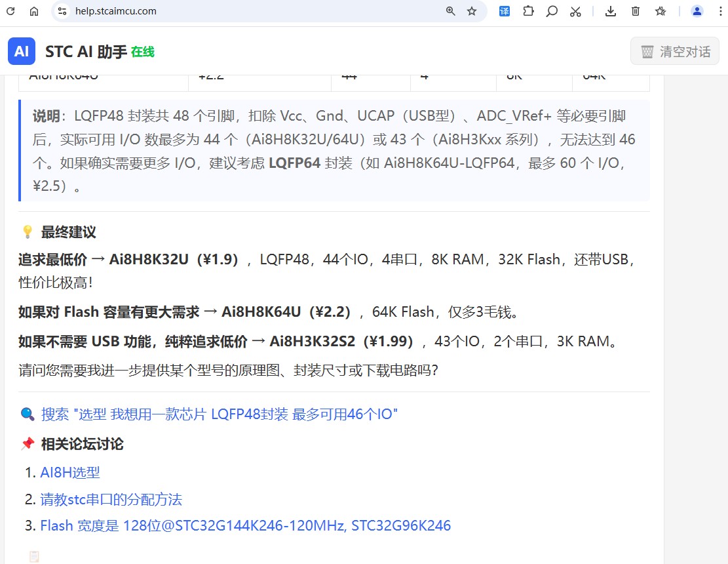Image resolution: width=728 pixels, height=564 pixels.
Task: Click the STC AI 助手 title
Action: (x=86, y=52)
